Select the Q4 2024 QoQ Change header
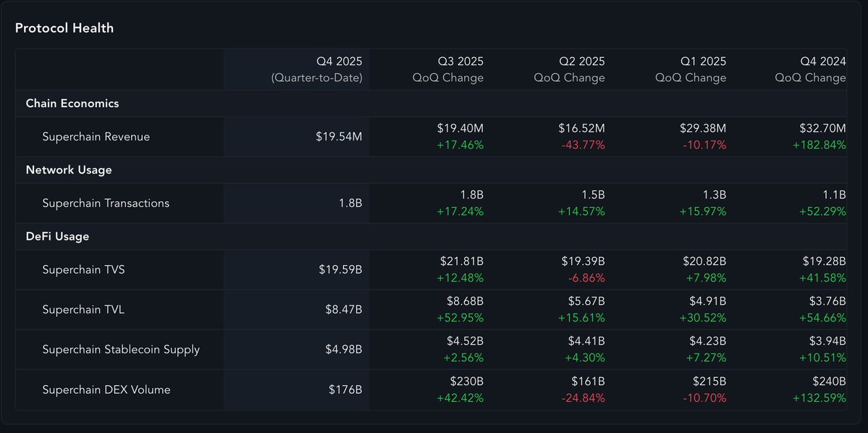868x433 pixels. (x=810, y=70)
